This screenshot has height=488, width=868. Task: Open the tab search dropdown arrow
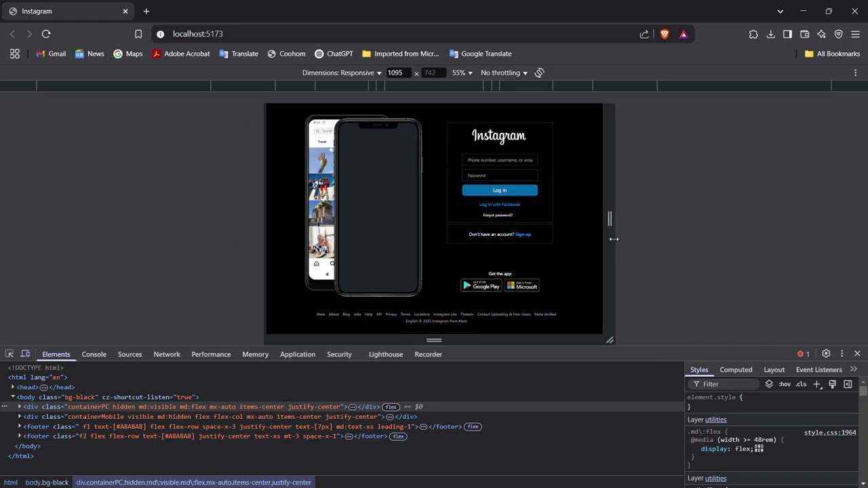(780, 12)
